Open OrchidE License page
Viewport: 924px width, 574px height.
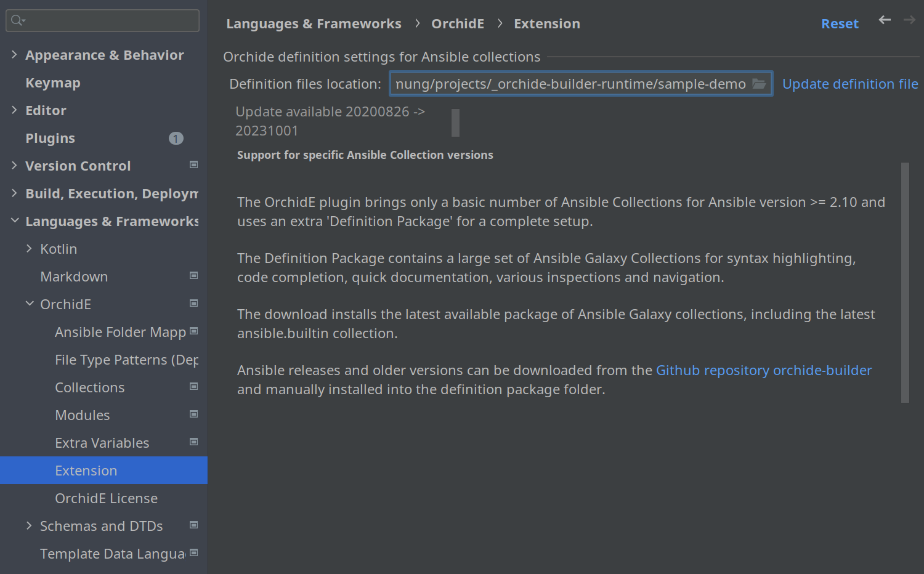coord(106,499)
